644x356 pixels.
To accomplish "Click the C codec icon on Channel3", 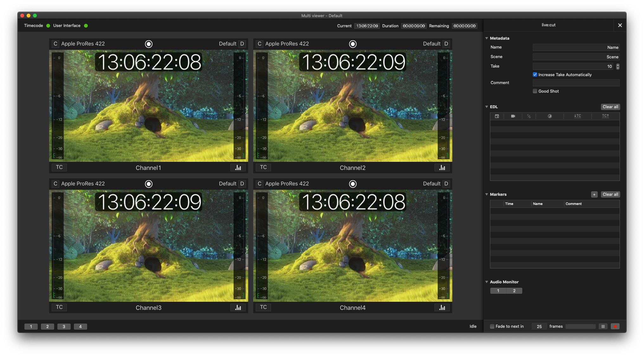I will [x=55, y=184].
